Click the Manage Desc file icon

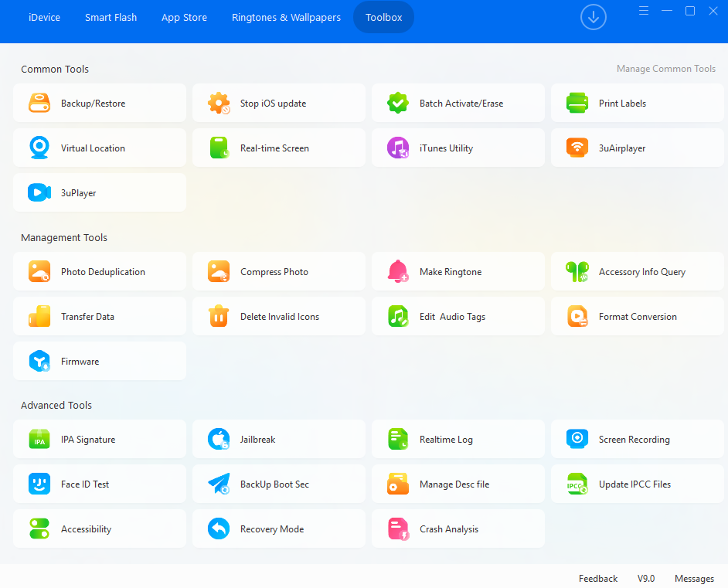pyautogui.click(x=398, y=484)
